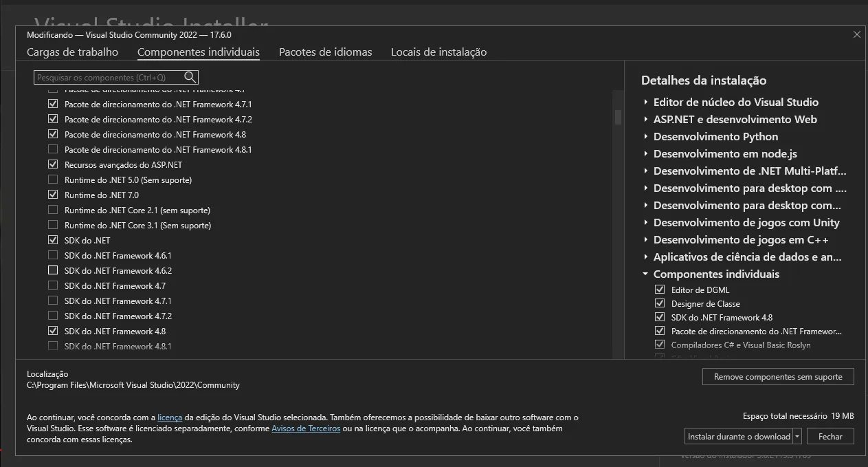
Task: Uncheck Designer de Classe in details panel
Action: click(x=660, y=304)
